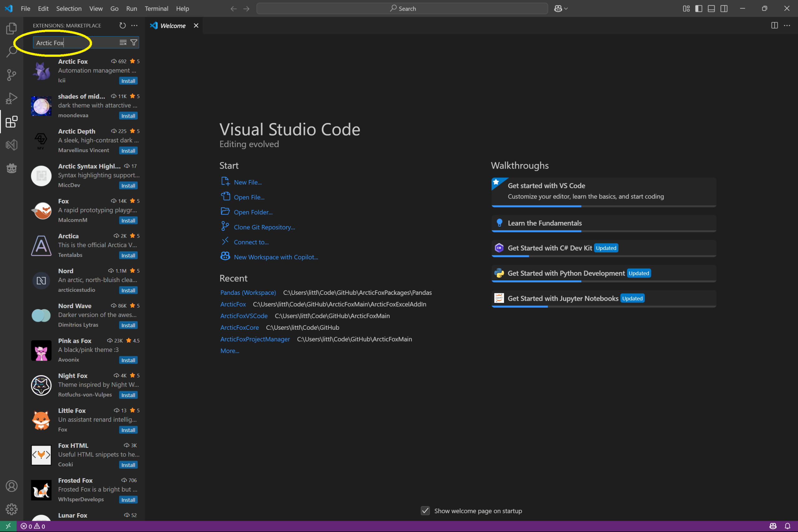Refresh the extensions marketplace list
This screenshot has height=532, width=798.
pyautogui.click(x=123, y=26)
